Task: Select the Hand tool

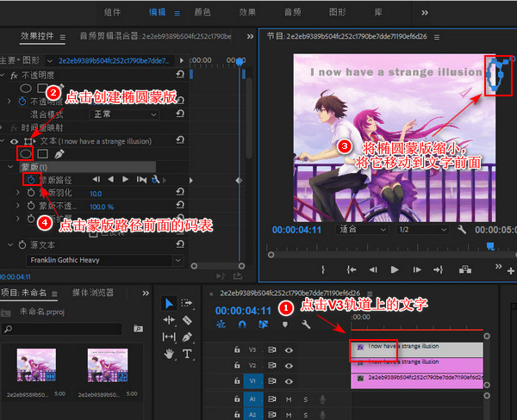Action: click(x=169, y=354)
